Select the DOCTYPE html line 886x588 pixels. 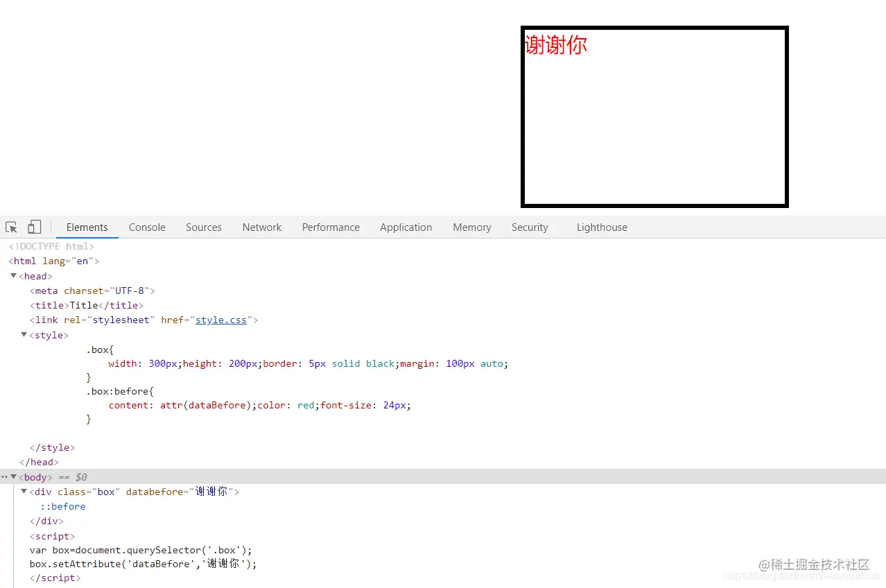coord(51,246)
